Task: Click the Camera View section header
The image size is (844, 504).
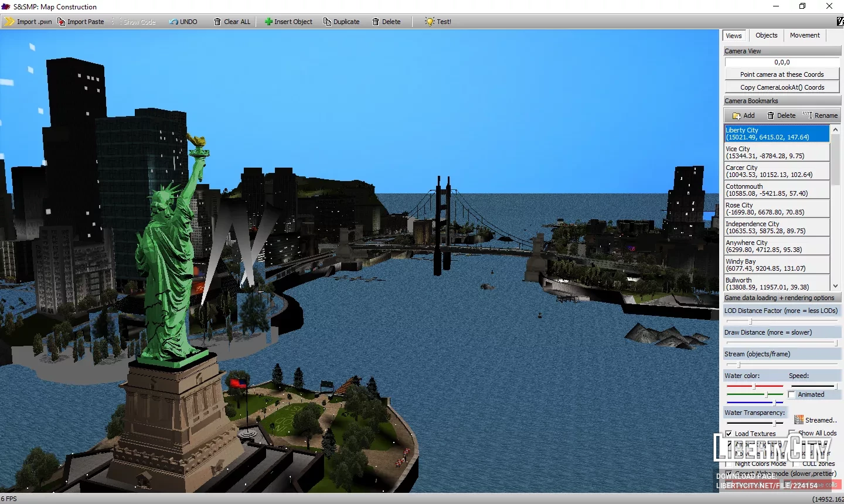Action: click(782, 51)
